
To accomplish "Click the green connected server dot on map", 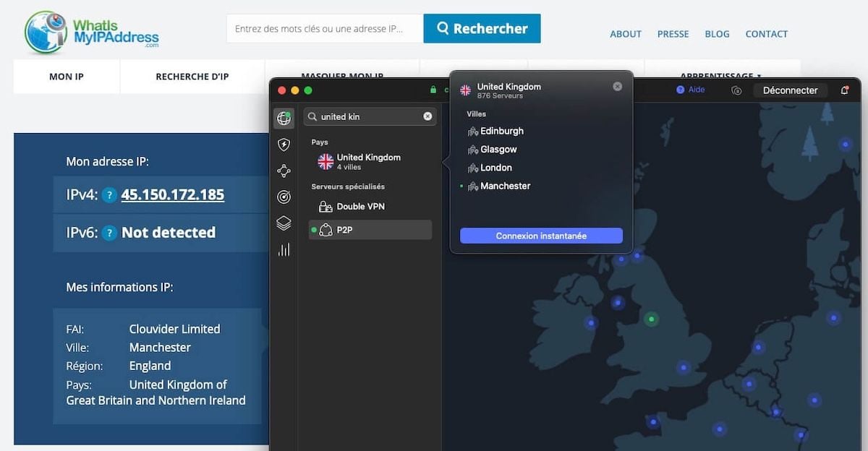I will coord(652,319).
